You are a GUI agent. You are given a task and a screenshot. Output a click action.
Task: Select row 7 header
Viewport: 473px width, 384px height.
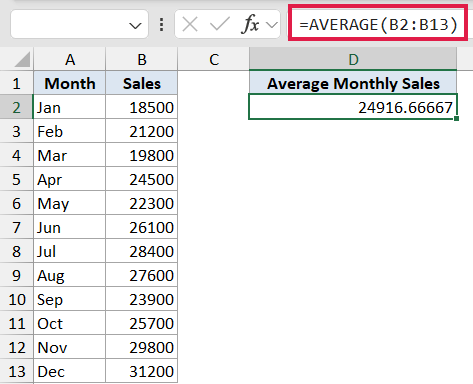point(17,227)
